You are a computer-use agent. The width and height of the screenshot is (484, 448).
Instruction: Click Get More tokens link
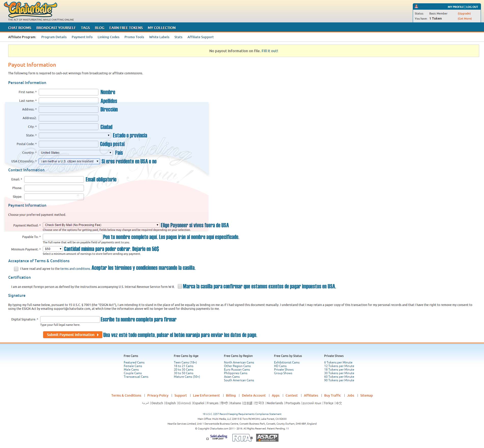[x=465, y=19]
